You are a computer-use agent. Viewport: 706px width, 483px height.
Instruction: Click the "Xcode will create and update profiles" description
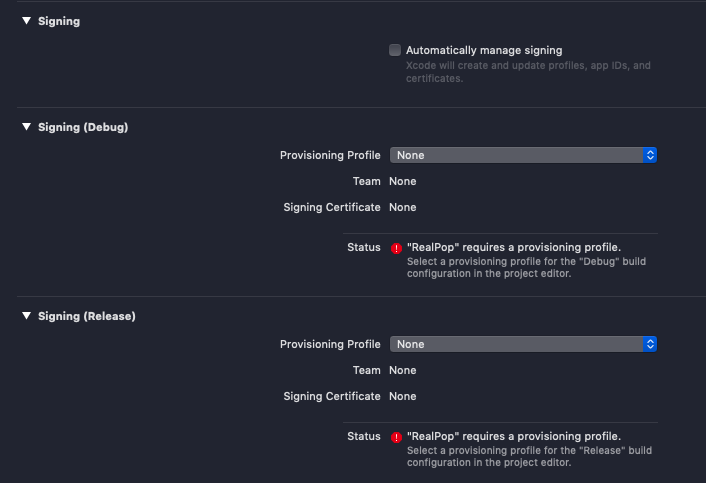527,66
